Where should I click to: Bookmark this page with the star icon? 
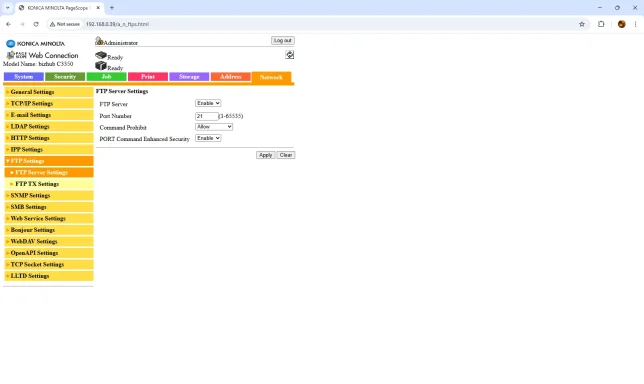582,24
